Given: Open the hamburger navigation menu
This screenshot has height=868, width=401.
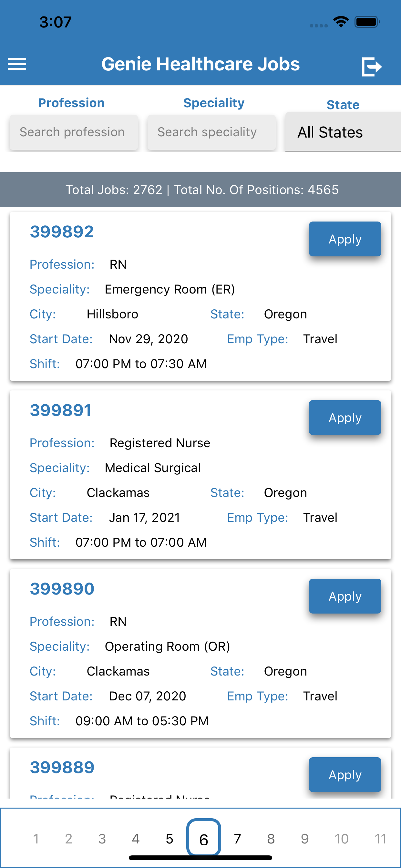Looking at the screenshot, I should pyautogui.click(x=17, y=64).
